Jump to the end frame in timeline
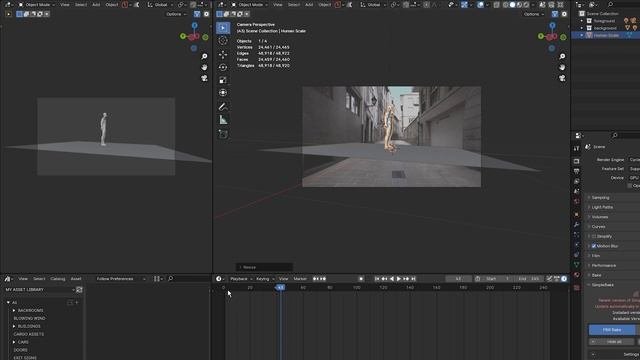Screen dimensions: 640x360 pos(413,279)
